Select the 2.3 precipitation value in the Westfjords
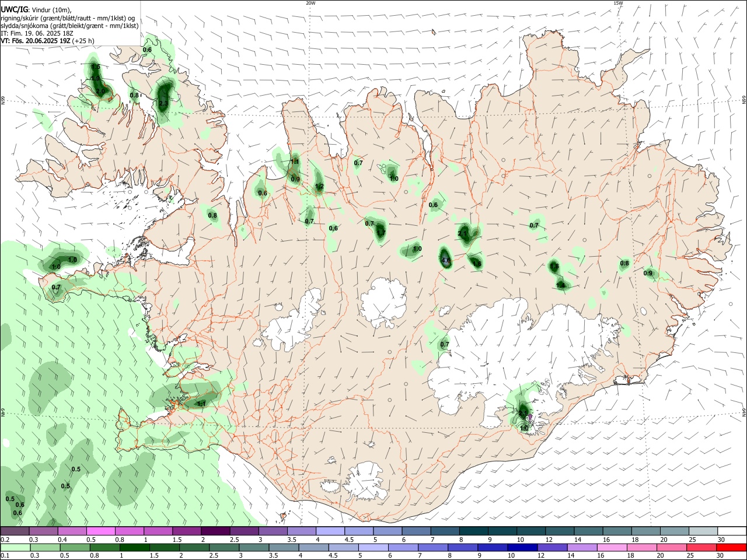The width and height of the screenshot is (747, 560). coord(163,104)
